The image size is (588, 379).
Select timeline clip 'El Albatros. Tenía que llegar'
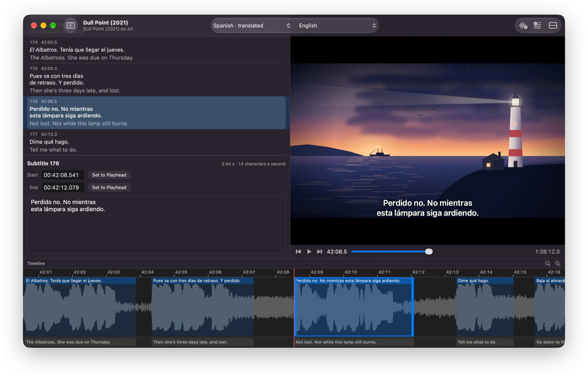[x=80, y=307]
